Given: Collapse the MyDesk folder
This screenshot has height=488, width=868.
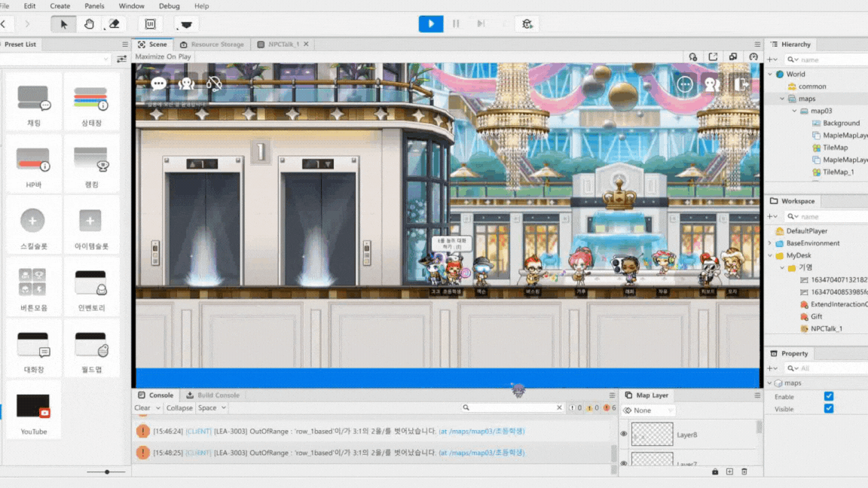Looking at the screenshot, I should 770,255.
